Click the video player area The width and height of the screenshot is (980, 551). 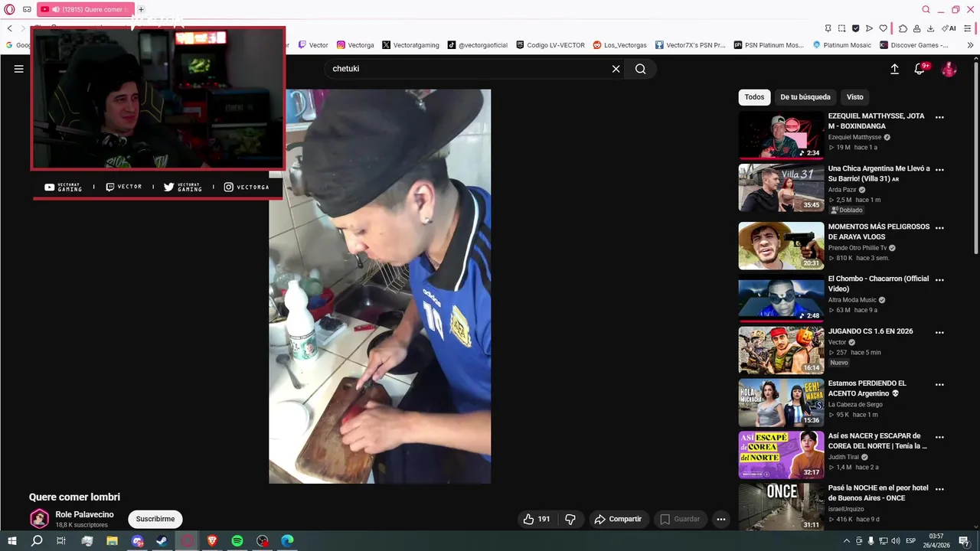tap(380, 286)
